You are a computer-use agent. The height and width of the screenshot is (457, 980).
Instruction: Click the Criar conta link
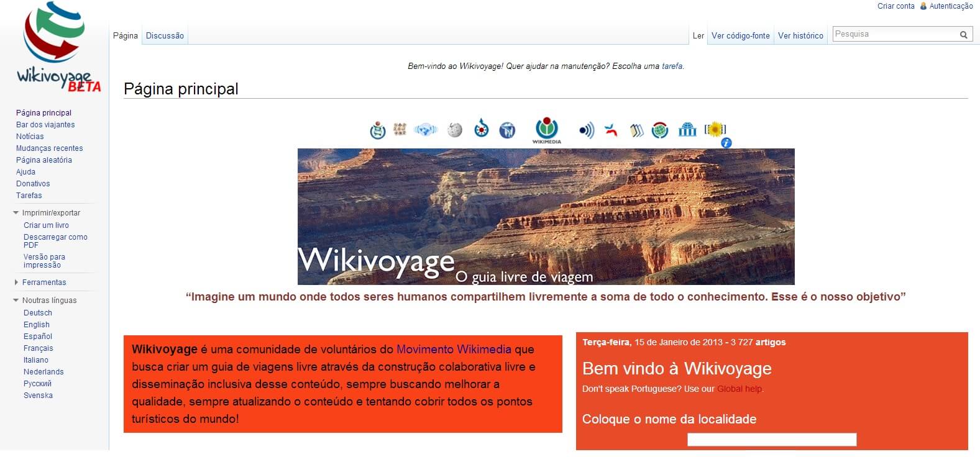896,6
